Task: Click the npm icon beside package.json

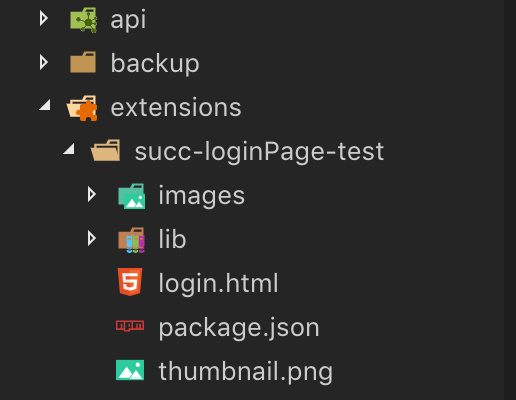Action: click(130, 325)
